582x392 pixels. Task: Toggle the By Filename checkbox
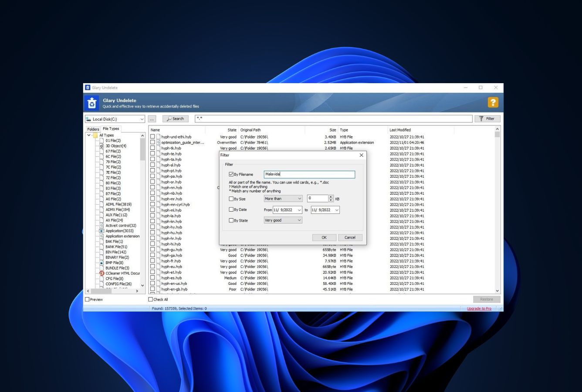tap(231, 174)
